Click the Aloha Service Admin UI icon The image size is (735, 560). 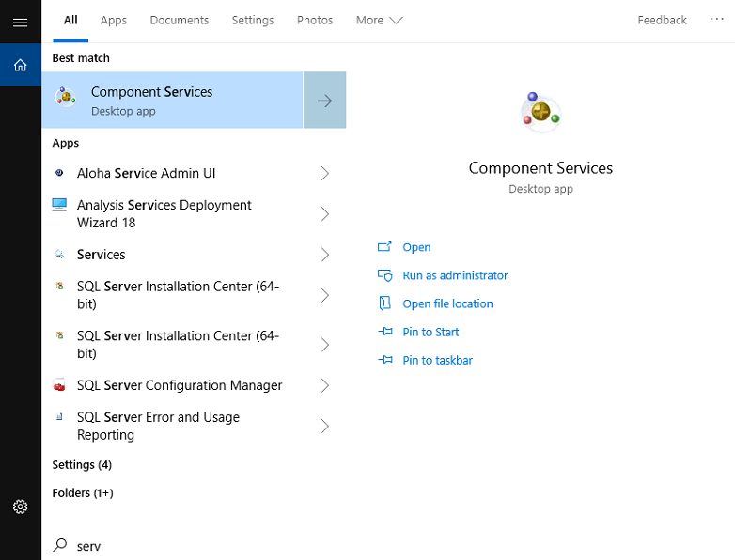pos(59,173)
